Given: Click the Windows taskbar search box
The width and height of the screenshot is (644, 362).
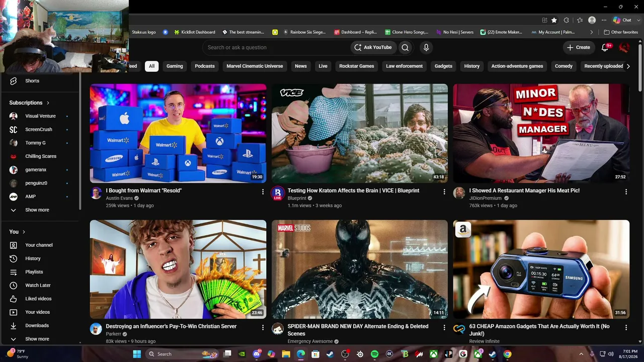Looking at the screenshot, I should pyautogui.click(x=181, y=354).
